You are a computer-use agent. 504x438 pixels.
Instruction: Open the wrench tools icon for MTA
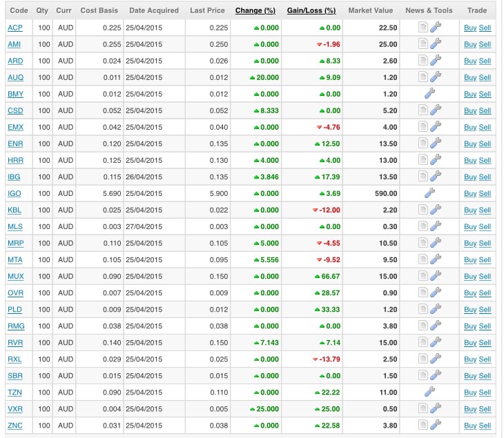click(x=436, y=259)
